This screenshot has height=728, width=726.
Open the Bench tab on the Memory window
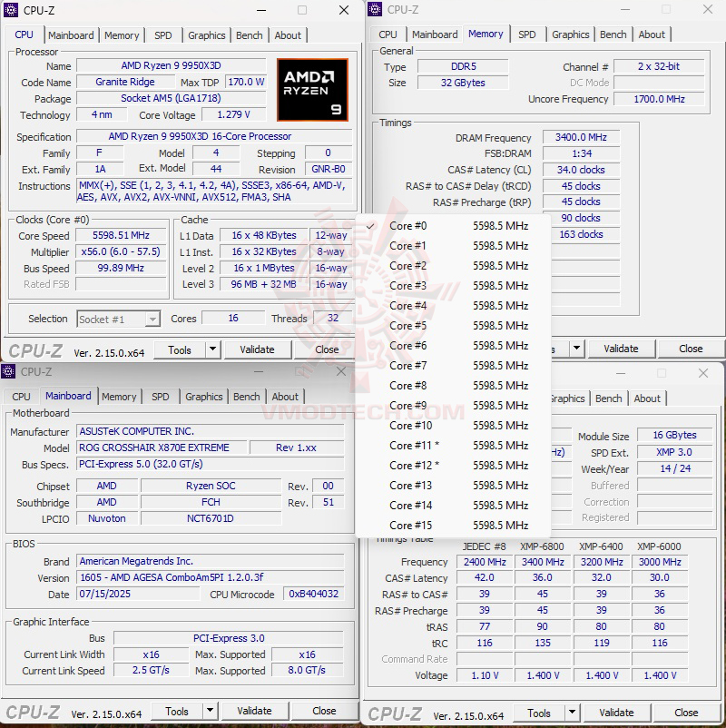[x=613, y=34]
